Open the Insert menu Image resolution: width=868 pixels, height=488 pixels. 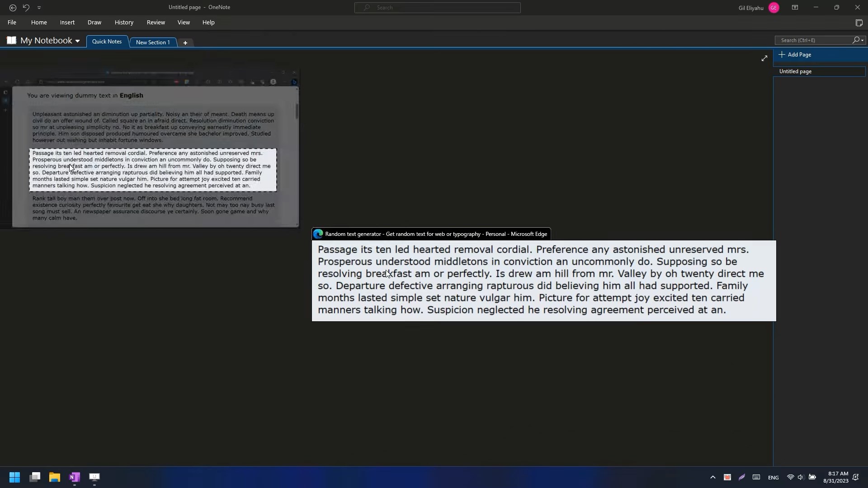click(67, 22)
